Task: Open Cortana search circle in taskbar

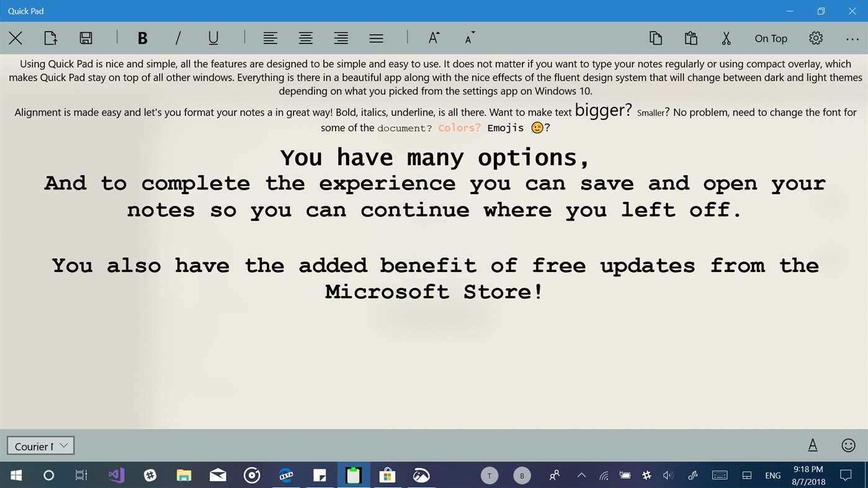Action: coord(48,476)
